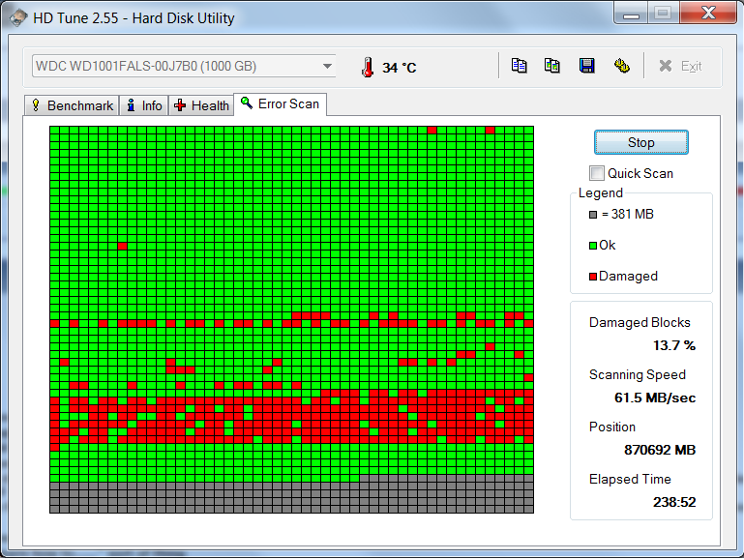Close the HD Tune window
Image resolution: width=744 pixels, height=560 pixels.
(708, 13)
